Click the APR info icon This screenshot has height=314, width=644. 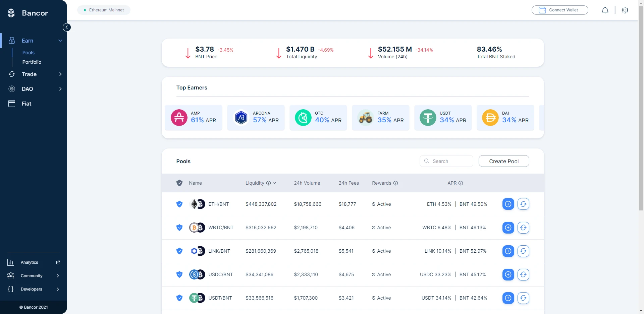point(461,183)
